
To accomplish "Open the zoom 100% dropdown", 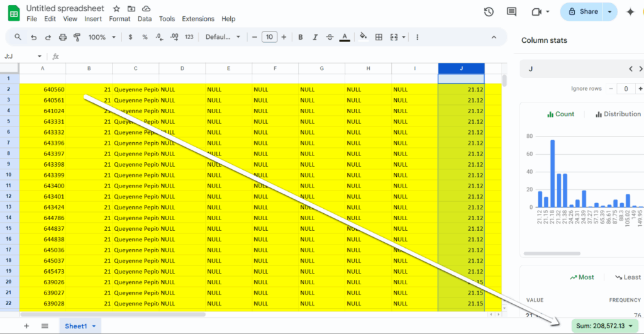I will click(102, 37).
